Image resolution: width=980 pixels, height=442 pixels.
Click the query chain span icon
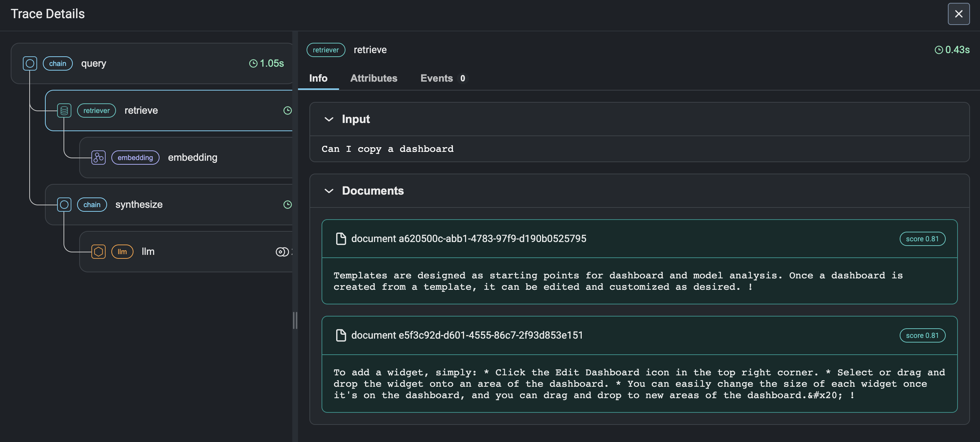[x=30, y=63]
